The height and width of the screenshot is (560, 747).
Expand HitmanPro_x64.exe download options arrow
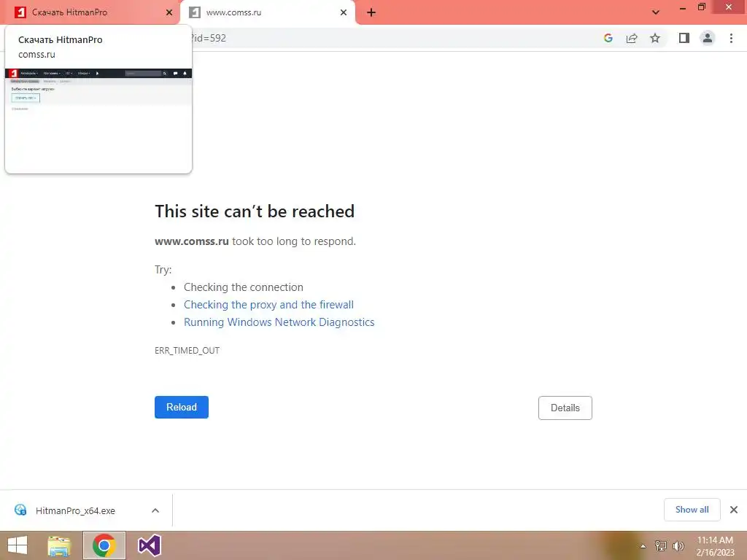[x=155, y=510]
